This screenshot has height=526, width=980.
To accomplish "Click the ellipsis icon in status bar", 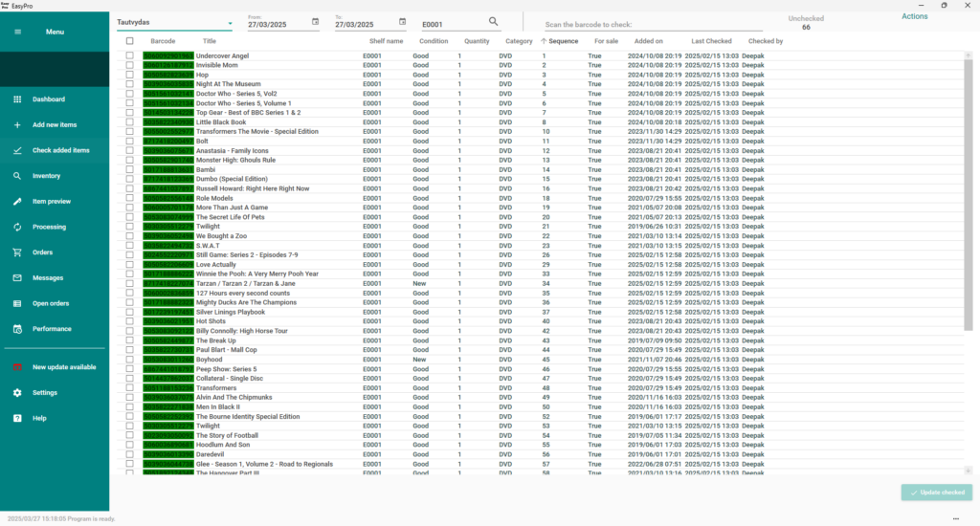I will point(956,518).
